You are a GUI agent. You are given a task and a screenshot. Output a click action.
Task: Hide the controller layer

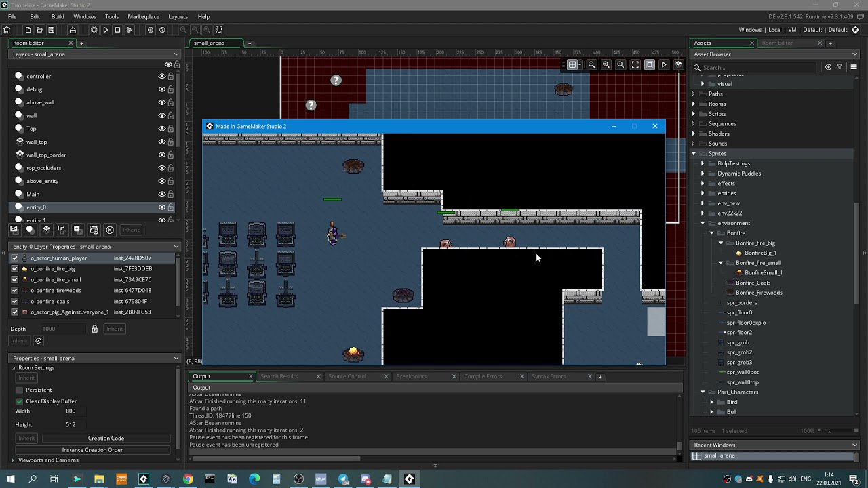point(162,76)
